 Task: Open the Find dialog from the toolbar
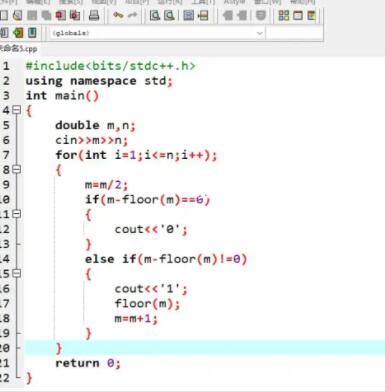(x=155, y=15)
